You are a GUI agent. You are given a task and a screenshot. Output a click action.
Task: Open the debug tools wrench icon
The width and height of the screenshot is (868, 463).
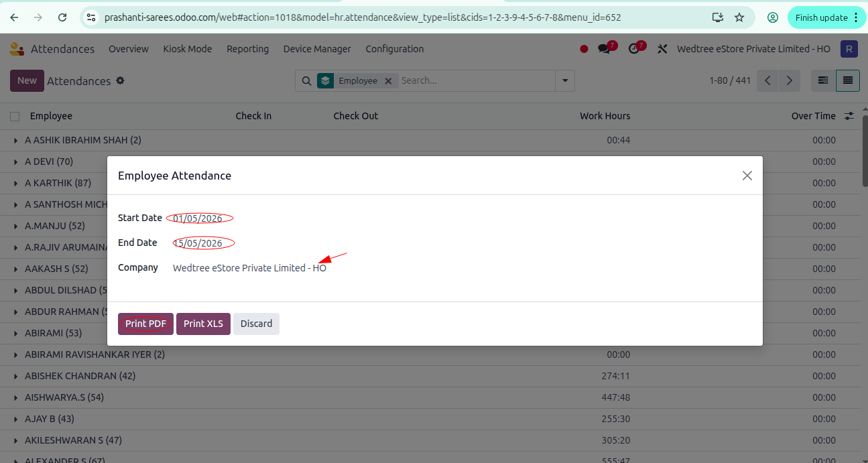tap(662, 49)
